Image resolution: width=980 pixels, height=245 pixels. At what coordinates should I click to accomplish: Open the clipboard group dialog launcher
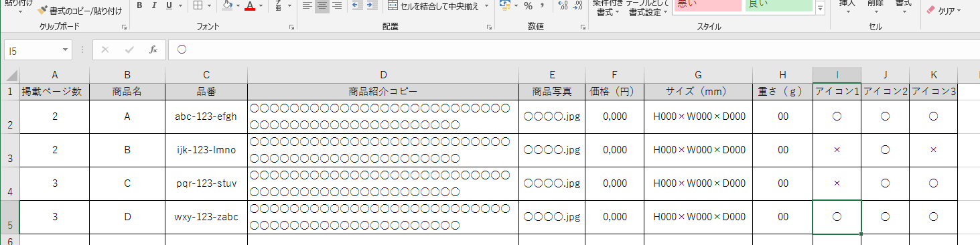click(124, 27)
